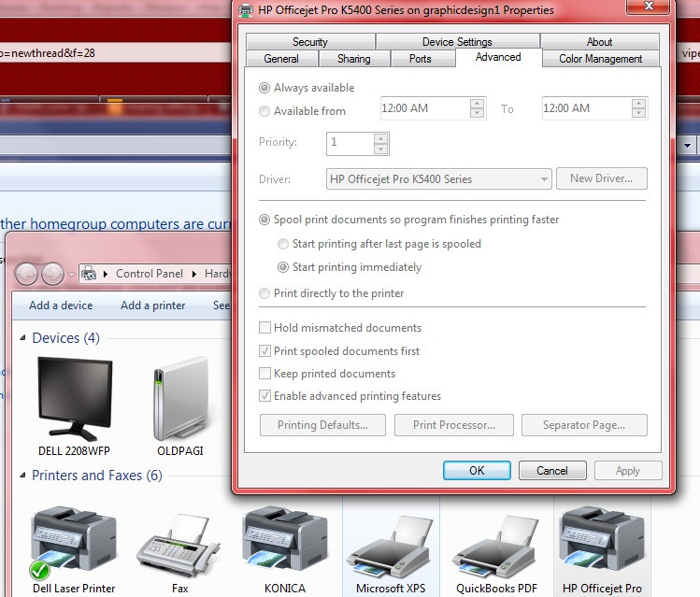Click the Available from start time field
The image size is (700, 597).
click(x=424, y=108)
